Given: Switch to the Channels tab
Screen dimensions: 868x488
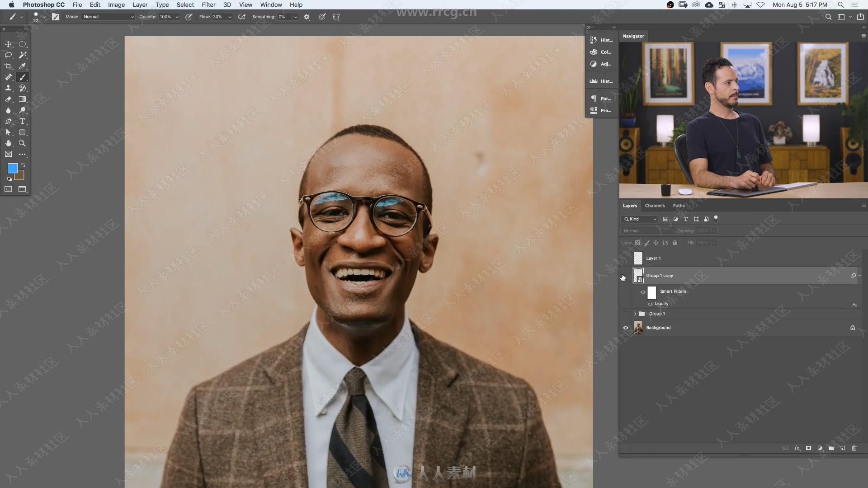Looking at the screenshot, I should pyautogui.click(x=655, y=206).
